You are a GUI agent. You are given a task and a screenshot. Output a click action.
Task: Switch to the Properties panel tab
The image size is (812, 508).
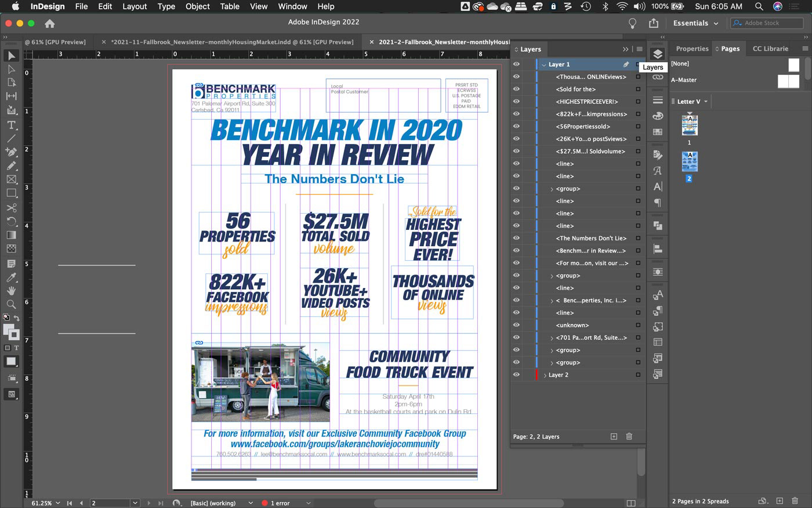coord(692,49)
